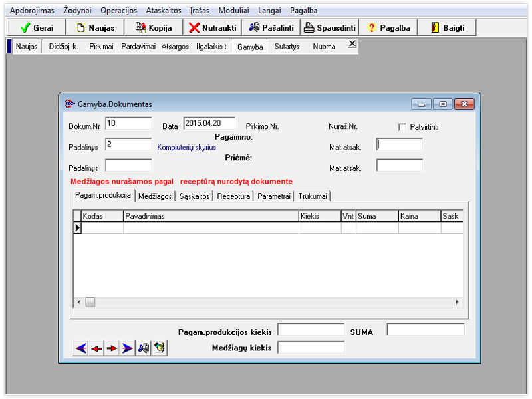Viewport: 532px width, 399px height.
Task: Go to the next record with the red right arrow
Action: (x=112, y=348)
